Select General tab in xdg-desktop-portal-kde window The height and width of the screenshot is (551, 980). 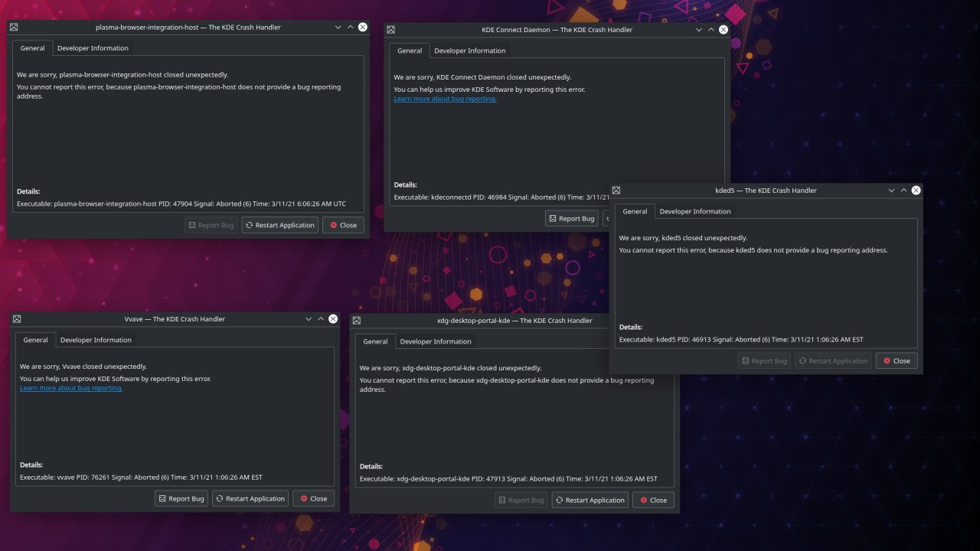tap(376, 341)
